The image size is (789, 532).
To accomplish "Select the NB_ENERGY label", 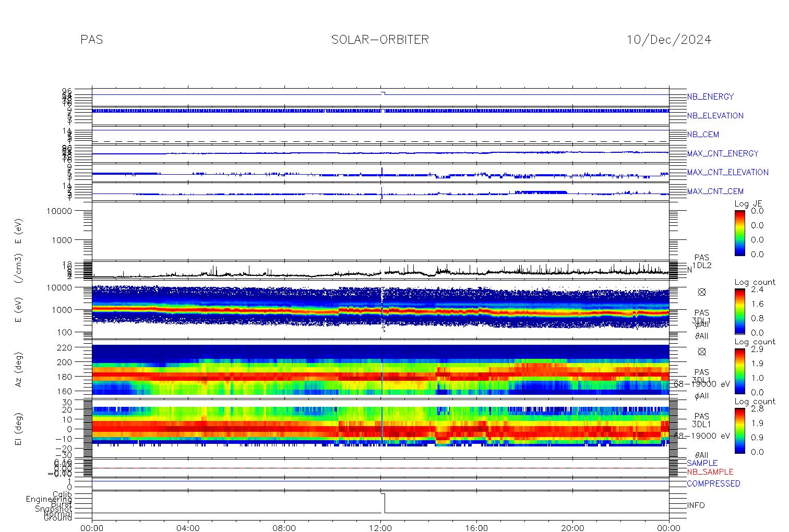I will tap(710, 96).
